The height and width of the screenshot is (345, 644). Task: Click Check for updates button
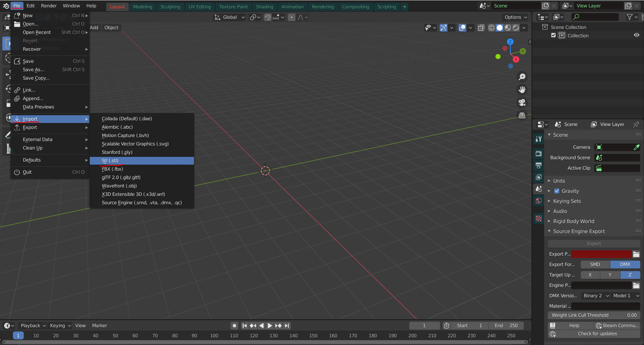(594, 334)
